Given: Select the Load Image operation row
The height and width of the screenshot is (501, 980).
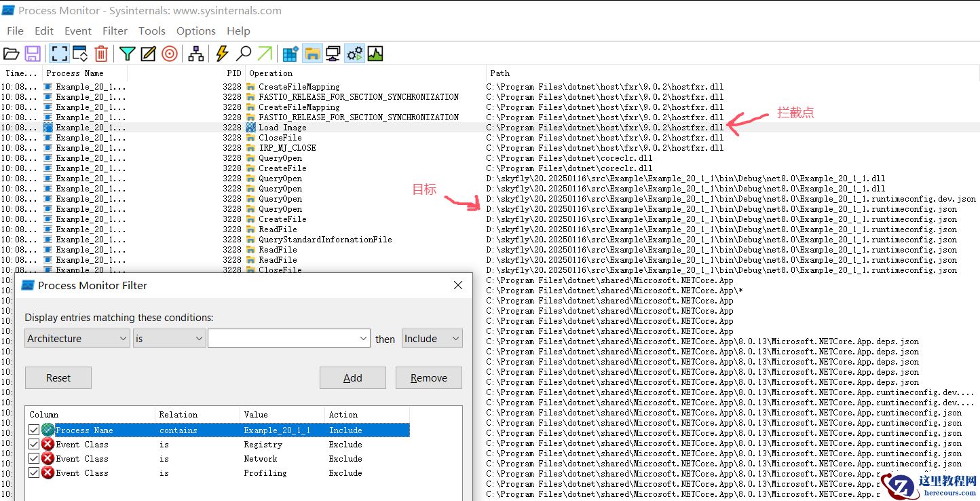Looking at the screenshot, I should click(x=490, y=128).
